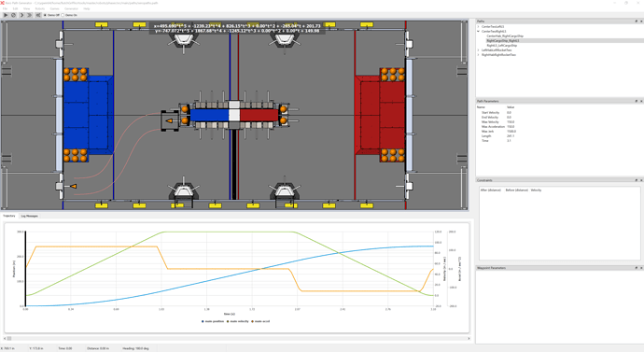Click the horizontal scrollbar below the trajectory plot
The image size is (644, 352).
click(237, 338)
